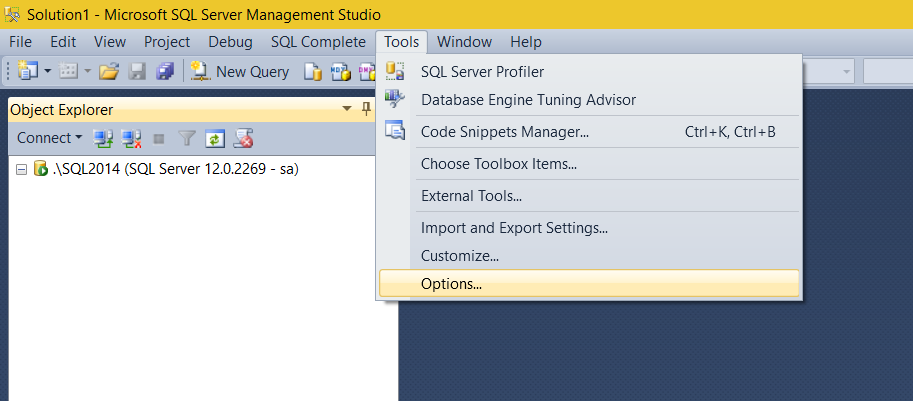Click the Add New Item toolbar icon
The width and height of the screenshot is (913, 401).
coord(69,72)
